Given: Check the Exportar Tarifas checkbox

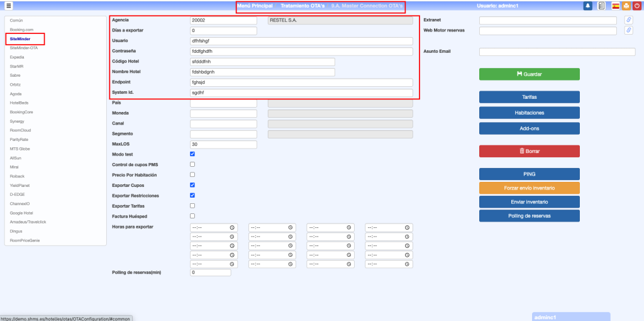Looking at the screenshot, I should point(192,206).
